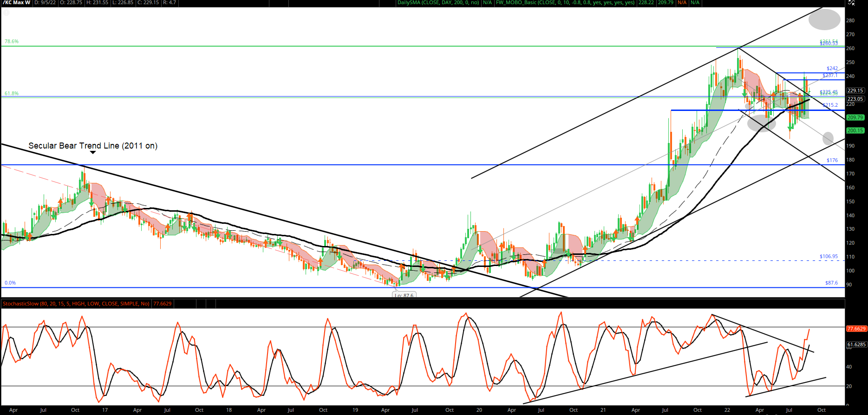Select the green 200.15 price bubble
Viewport: 868px width, 415px height.
click(855, 130)
